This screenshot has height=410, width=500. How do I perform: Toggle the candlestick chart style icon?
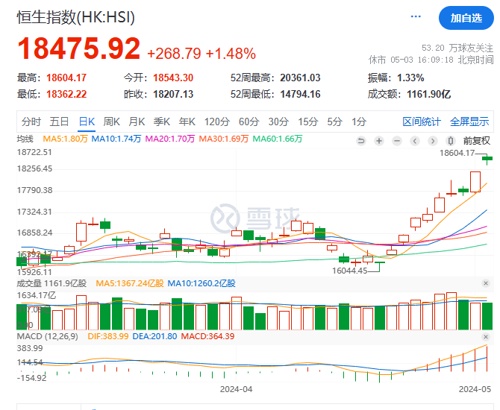451,141
